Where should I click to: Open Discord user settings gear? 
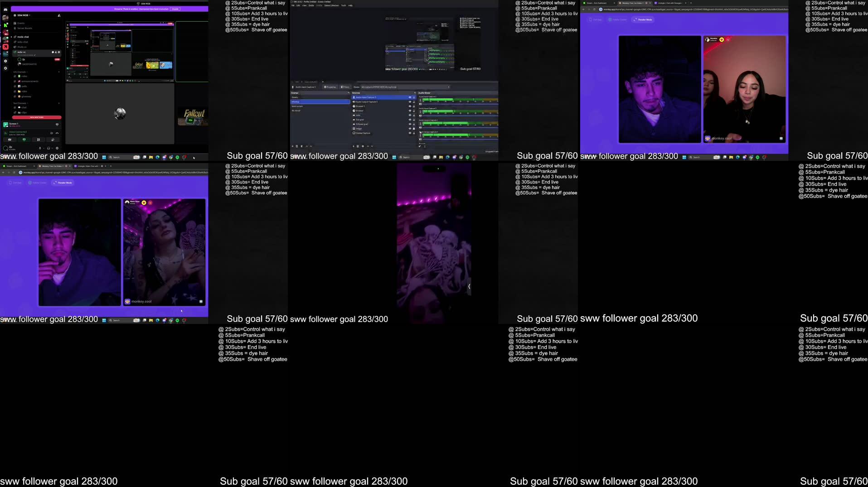click(57, 149)
